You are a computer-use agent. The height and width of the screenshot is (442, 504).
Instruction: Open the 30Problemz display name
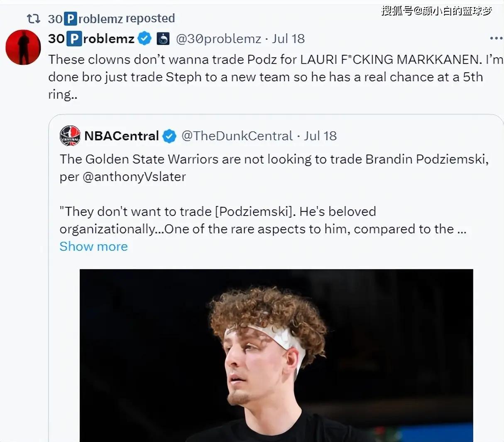tap(91, 39)
